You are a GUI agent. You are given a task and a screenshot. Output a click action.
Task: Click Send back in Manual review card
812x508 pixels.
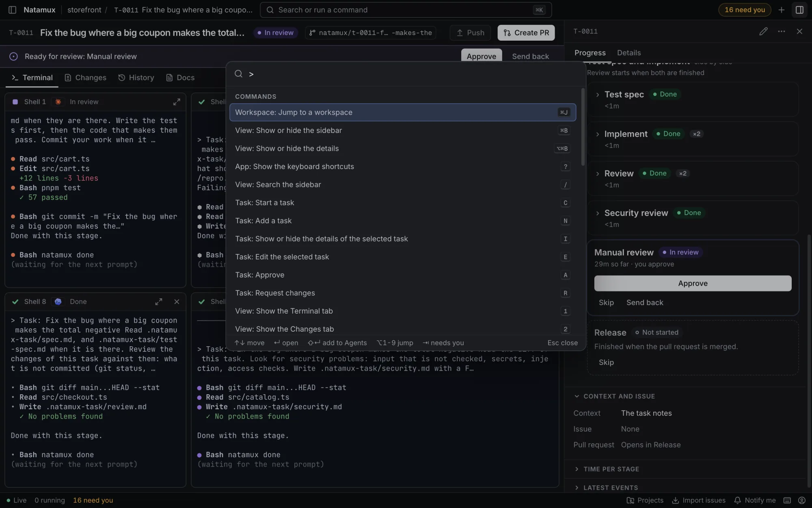(x=645, y=302)
